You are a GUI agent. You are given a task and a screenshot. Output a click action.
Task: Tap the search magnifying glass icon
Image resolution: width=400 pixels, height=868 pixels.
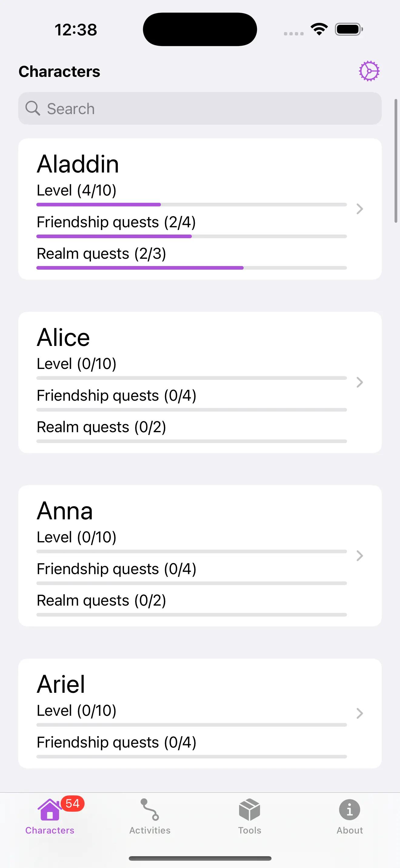click(33, 108)
